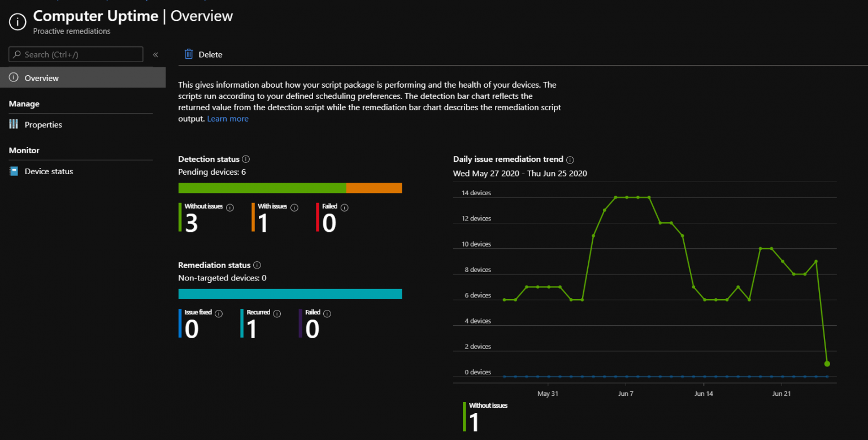This screenshot has width=868, height=440.
Task: Click the Device status notebook icon
Action: [x=14, y=171]
